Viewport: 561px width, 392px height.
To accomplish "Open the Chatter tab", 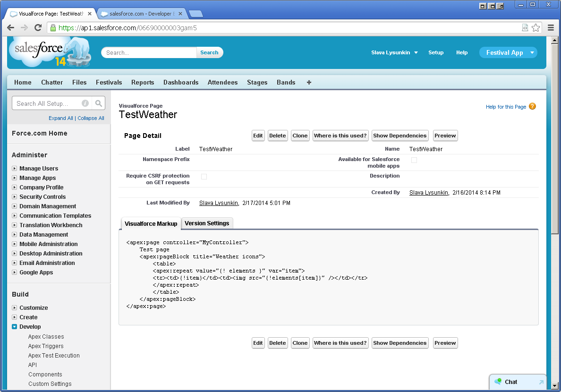I will click(x=52, y=82).
